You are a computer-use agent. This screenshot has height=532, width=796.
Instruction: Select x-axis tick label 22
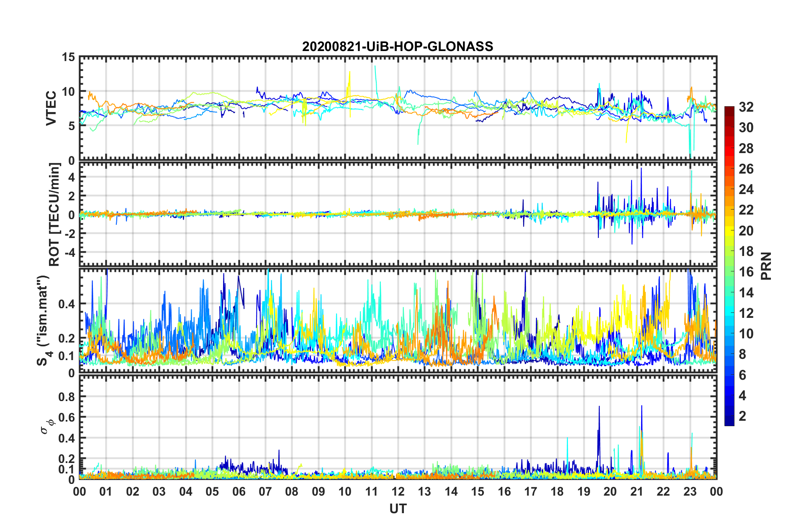click(663, 491)
